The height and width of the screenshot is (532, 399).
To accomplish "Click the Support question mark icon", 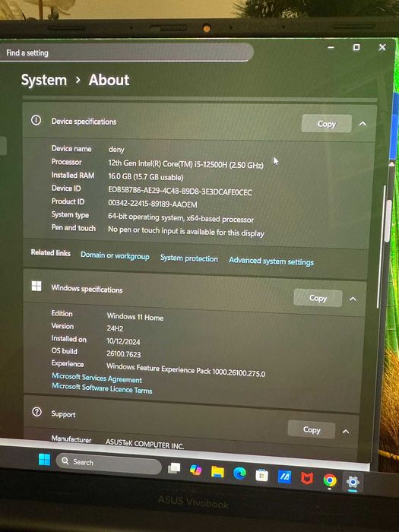I will pyautogui.click(x=36, y=412).
